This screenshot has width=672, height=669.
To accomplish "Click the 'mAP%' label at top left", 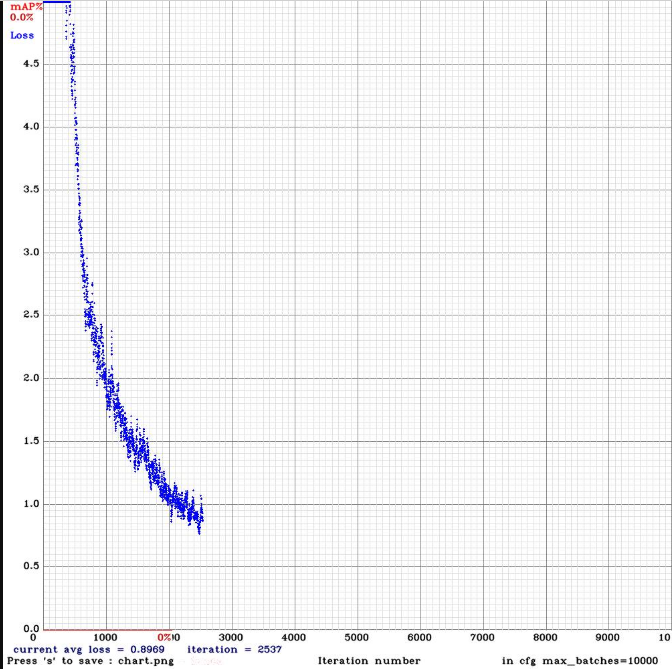I will click(x=26, y=7).
